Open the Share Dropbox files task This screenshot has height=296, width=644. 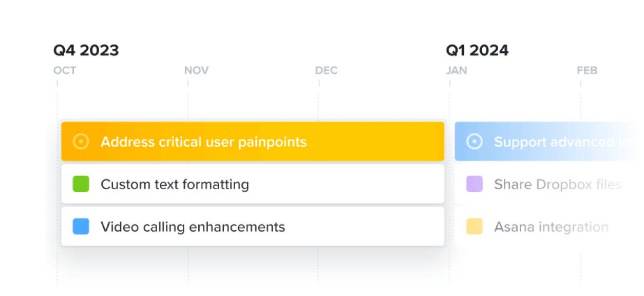click(558, 184)
